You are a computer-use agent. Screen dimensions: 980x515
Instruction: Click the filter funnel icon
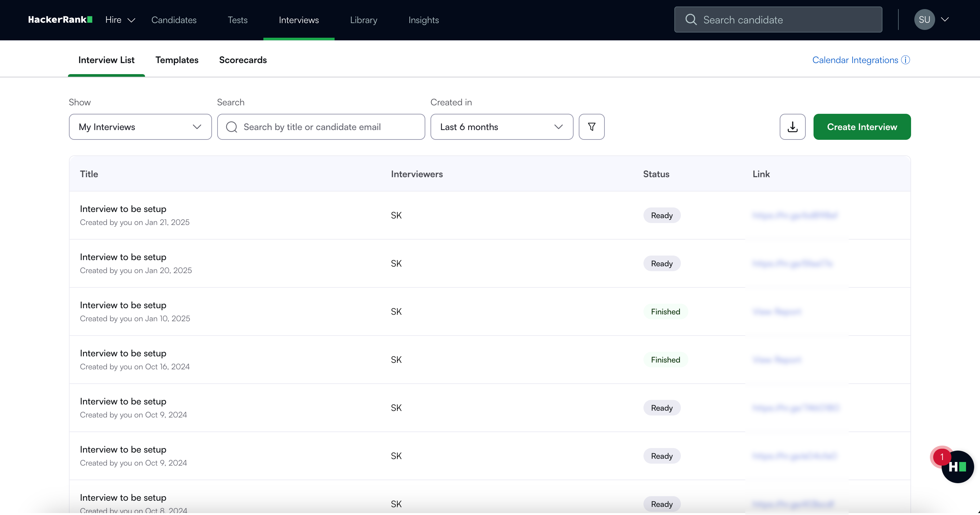point(591,127)
